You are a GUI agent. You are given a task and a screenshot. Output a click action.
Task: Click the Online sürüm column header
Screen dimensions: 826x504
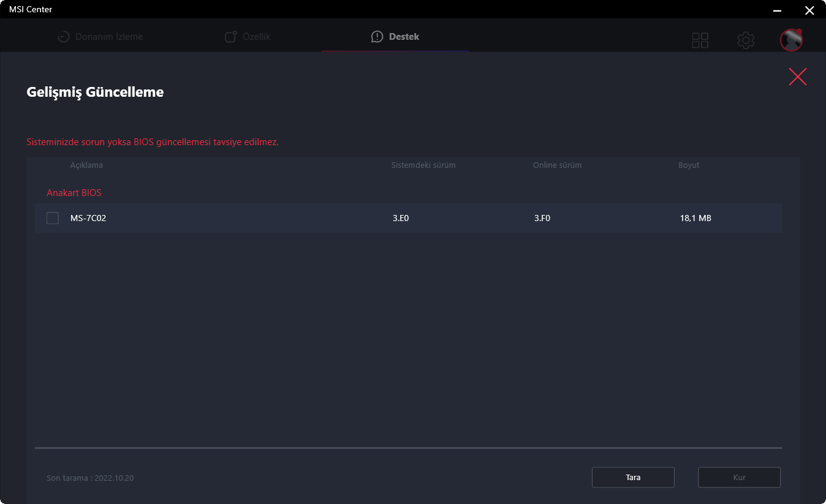point(557,165)
